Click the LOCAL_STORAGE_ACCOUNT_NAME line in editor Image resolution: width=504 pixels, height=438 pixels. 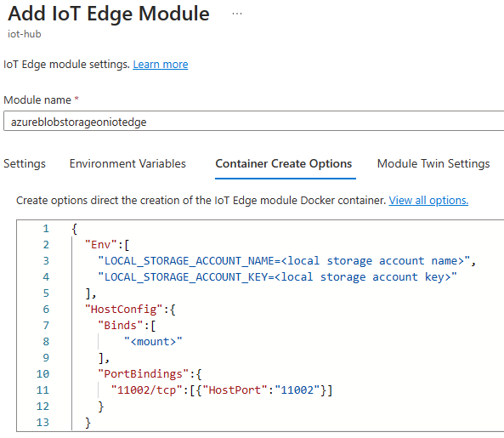[286, 261]
